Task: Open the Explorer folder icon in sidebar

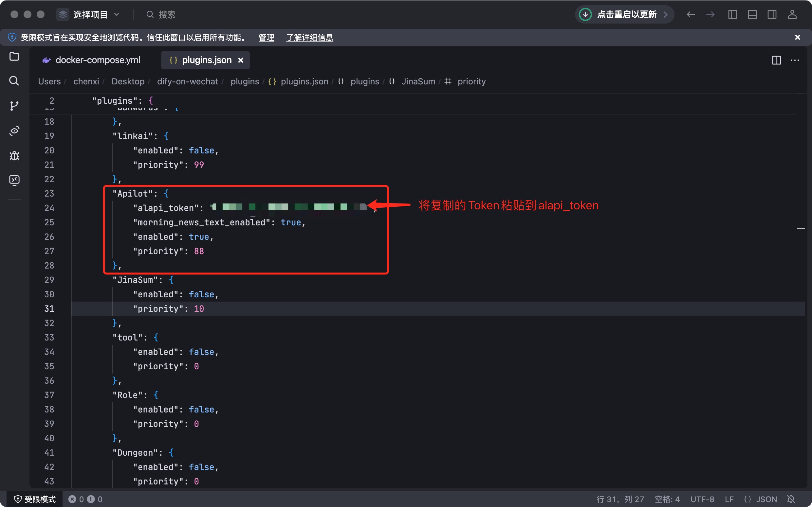Action: point(14,56)
